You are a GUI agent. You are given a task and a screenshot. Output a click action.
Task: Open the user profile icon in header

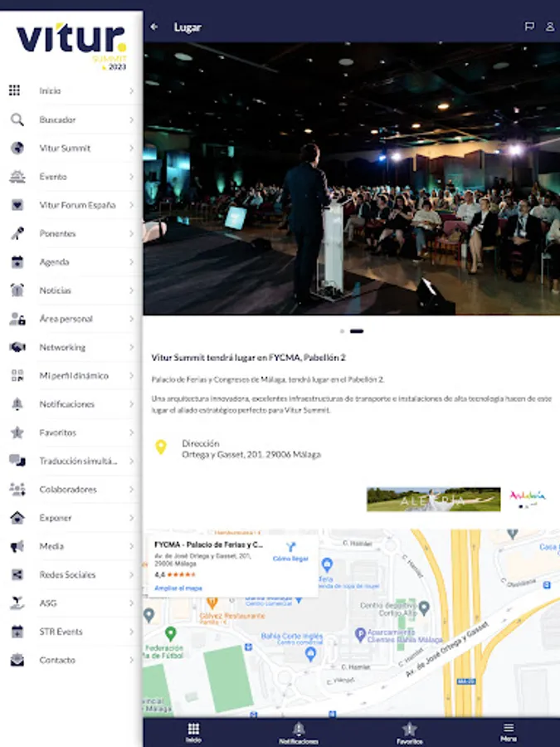click(549, 27)
